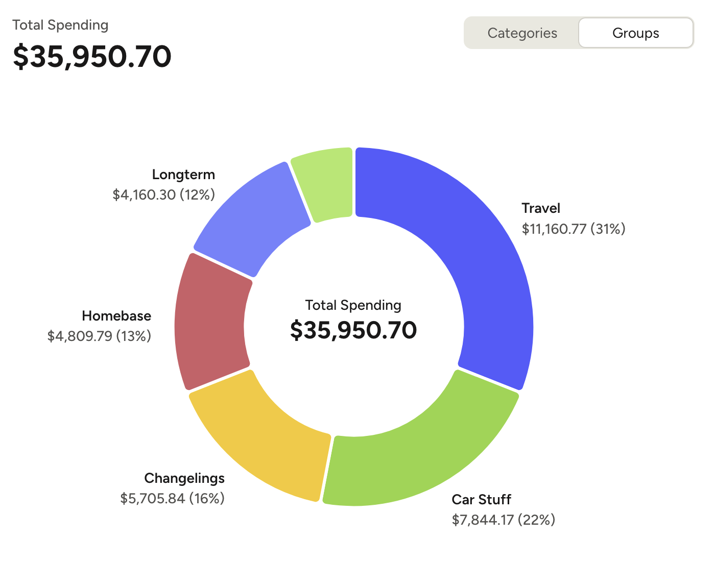Select the red Homebase donut slice
The height and width of the screenshot is (588, 714).
212,322
